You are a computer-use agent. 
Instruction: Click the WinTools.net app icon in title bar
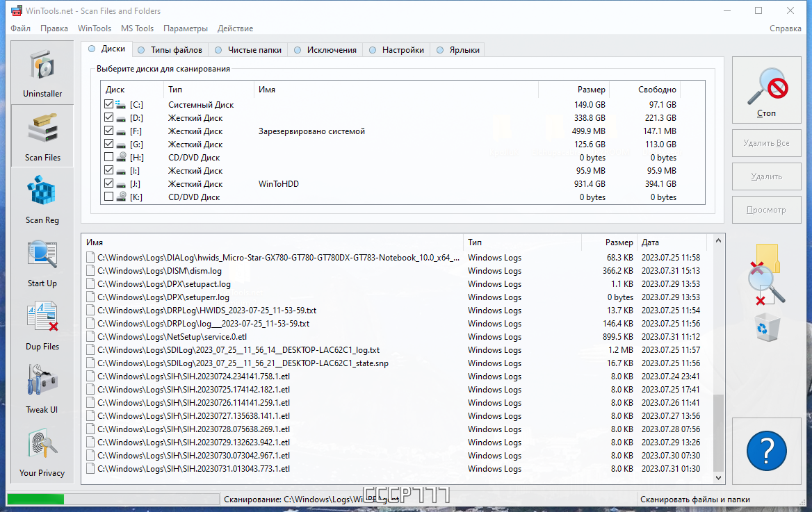pos(17,10)
